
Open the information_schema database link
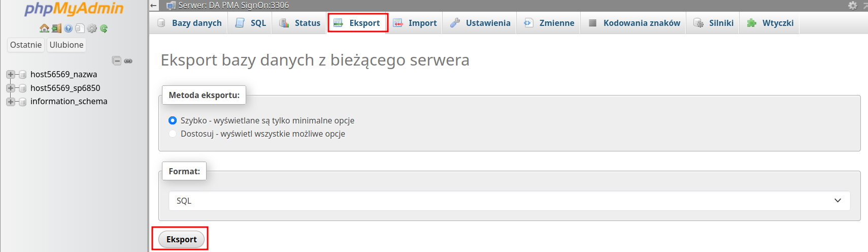[x=69, y=101]
